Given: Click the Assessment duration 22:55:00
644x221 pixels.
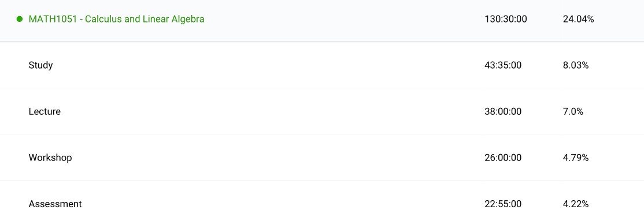Looking at the screenshot, I should 503,204.
